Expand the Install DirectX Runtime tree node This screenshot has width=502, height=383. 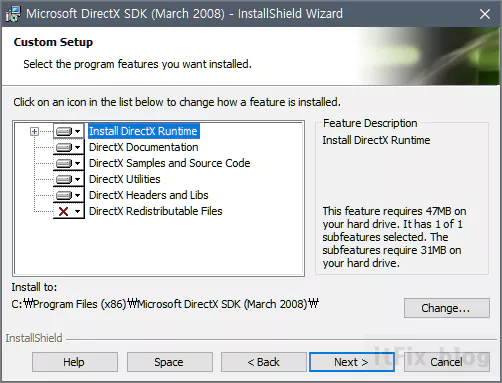point(34,131)
